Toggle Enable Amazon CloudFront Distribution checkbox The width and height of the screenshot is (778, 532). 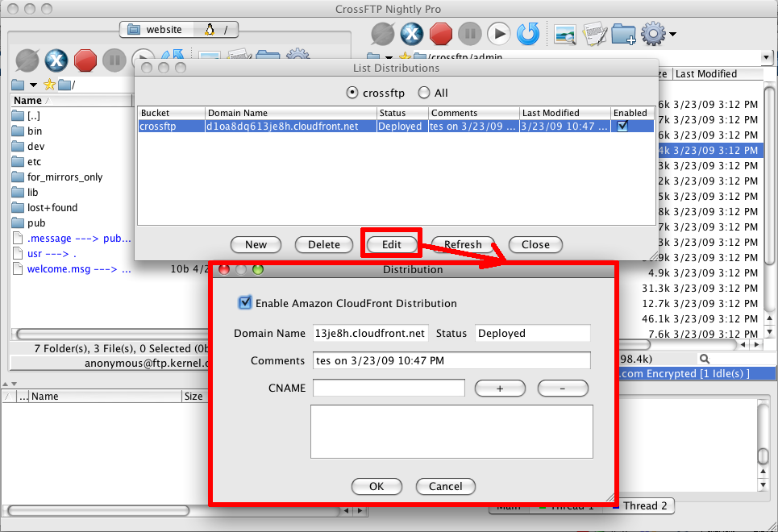point(245,303)
